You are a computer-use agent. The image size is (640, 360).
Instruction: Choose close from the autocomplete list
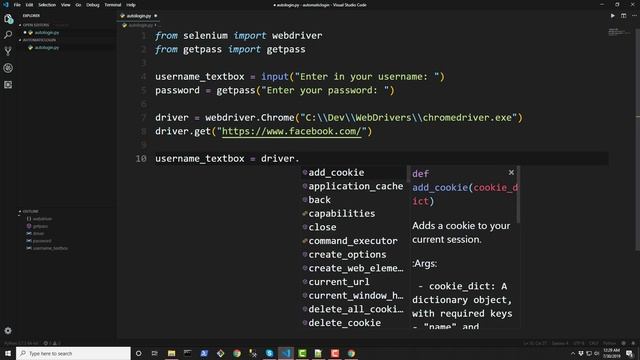(353, 227)
